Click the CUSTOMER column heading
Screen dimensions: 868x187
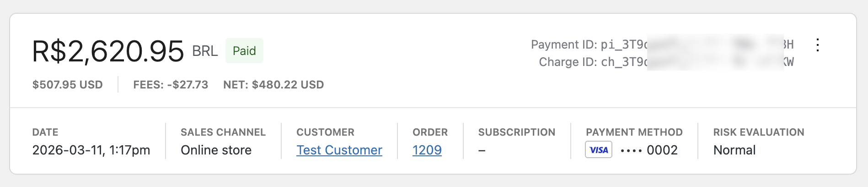pos(325,132)
